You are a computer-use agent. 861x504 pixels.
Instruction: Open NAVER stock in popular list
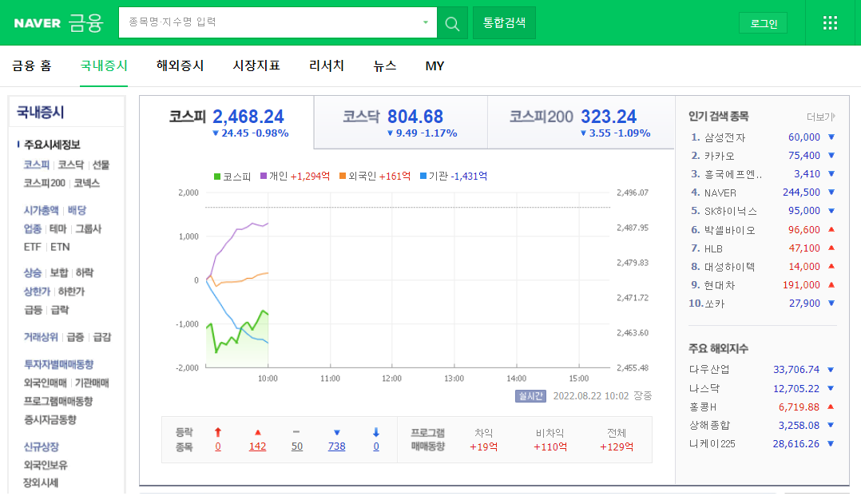tap(720, 192)
